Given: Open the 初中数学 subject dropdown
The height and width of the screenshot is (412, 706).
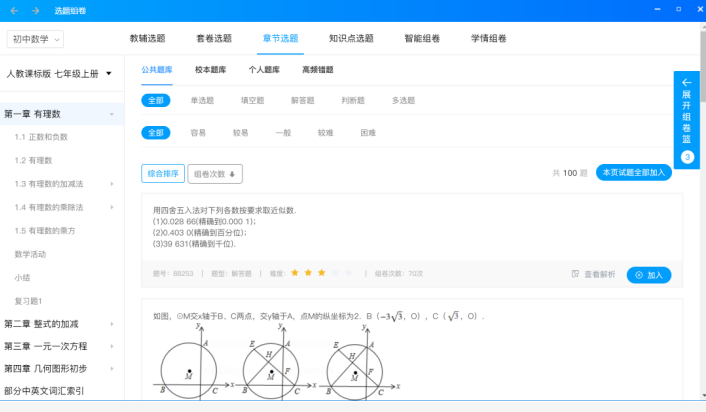Looking at the screenshot, I should point(35,39).
